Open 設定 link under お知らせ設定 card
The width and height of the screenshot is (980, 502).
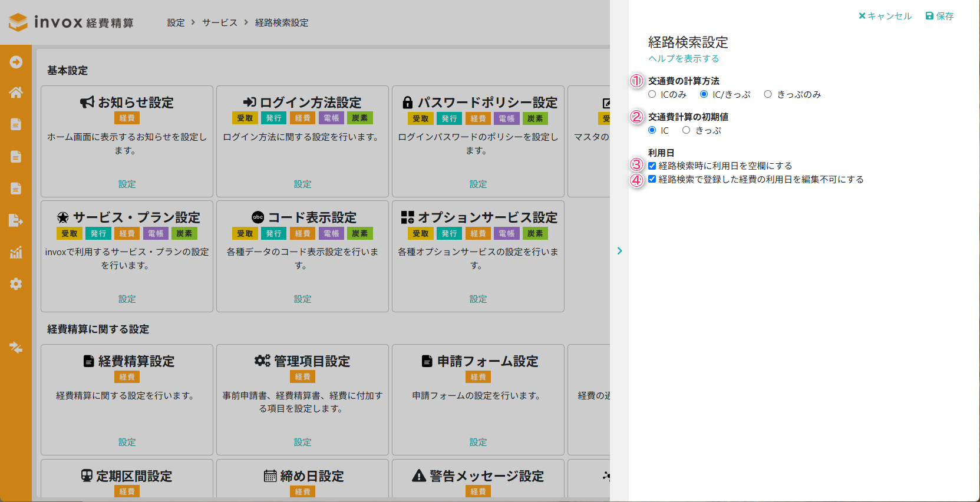[127, 184]
